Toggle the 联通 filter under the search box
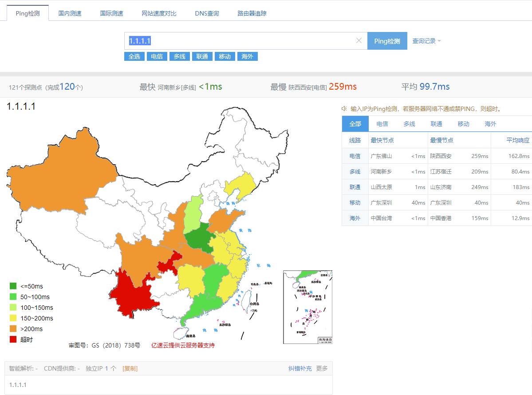 point(202,56)
